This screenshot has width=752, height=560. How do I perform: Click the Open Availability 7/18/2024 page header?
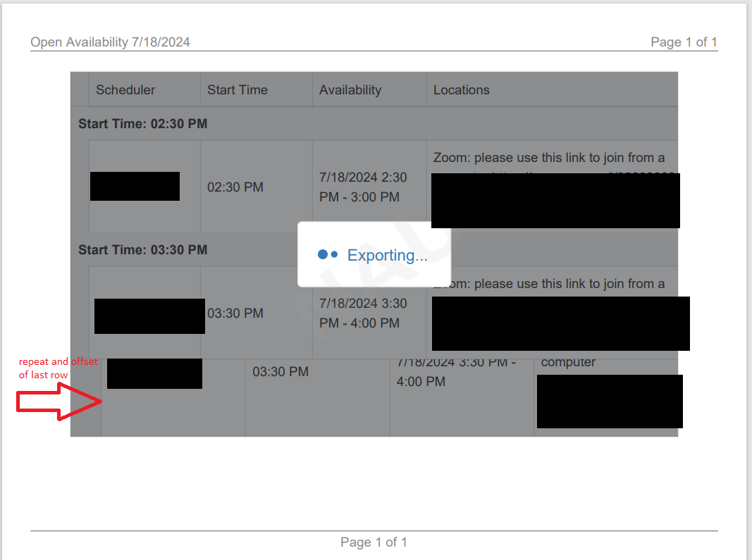coord(111,42)
